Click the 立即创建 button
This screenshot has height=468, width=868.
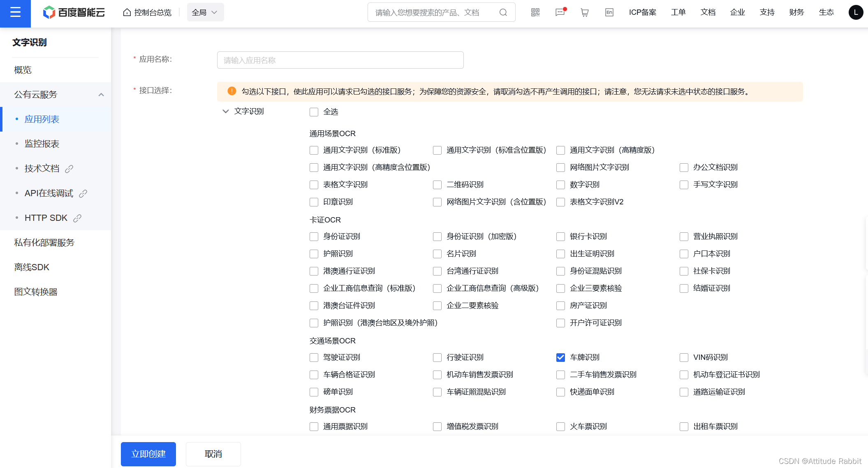pos(148,454)
